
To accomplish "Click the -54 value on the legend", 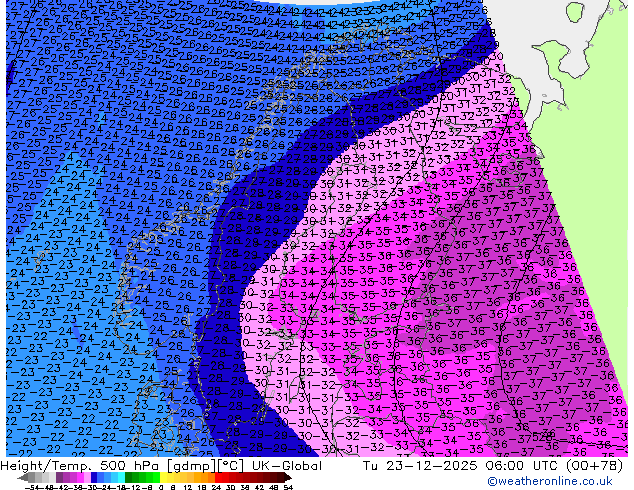I will [32, 488].
